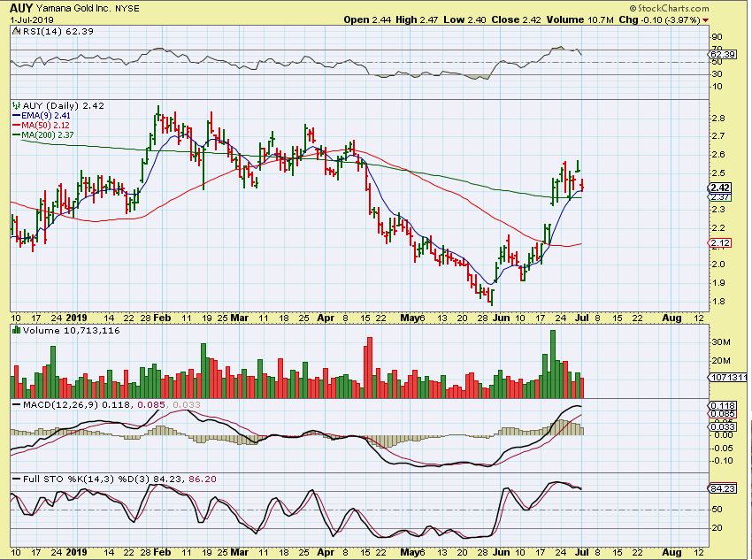
Task: Click the High 2.47 value
Action: pos(417,20)
